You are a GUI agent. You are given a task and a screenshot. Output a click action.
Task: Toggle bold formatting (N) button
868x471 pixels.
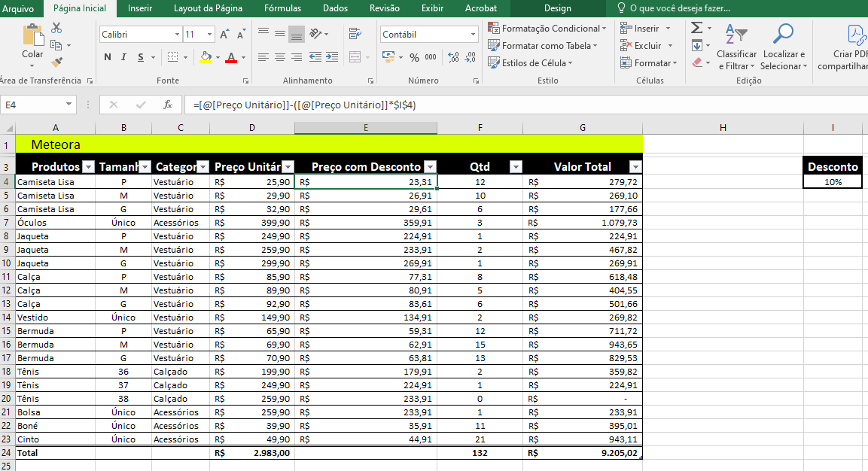click(108, 57)
